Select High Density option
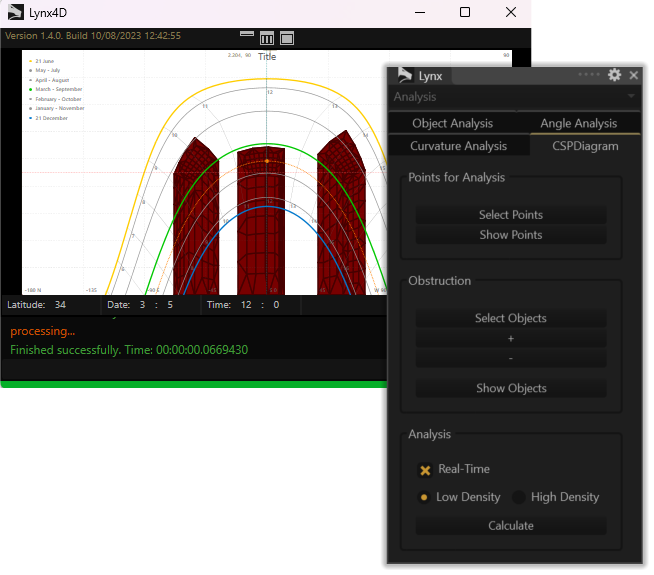654x575 pixels. click(519, 497)
